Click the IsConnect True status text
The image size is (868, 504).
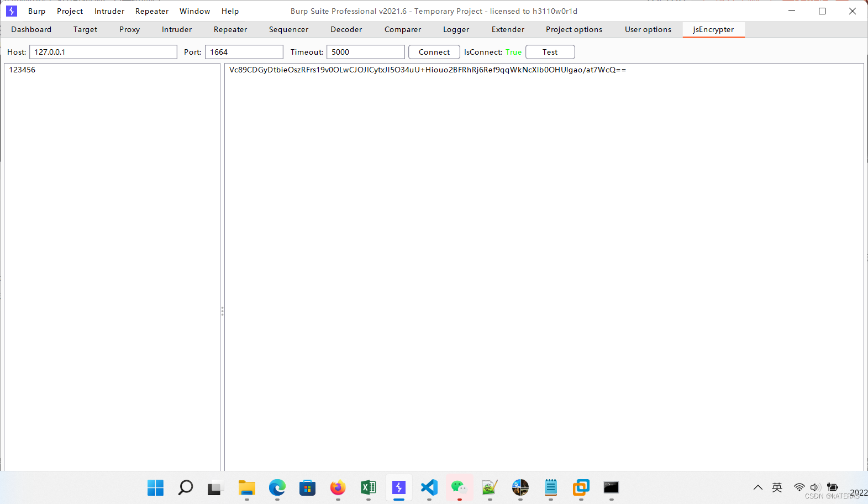513,52
